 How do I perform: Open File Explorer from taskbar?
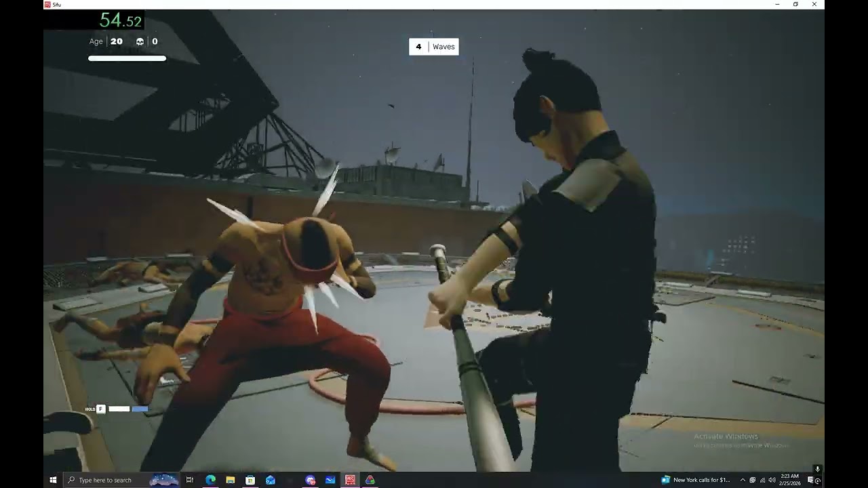point(231,480)
